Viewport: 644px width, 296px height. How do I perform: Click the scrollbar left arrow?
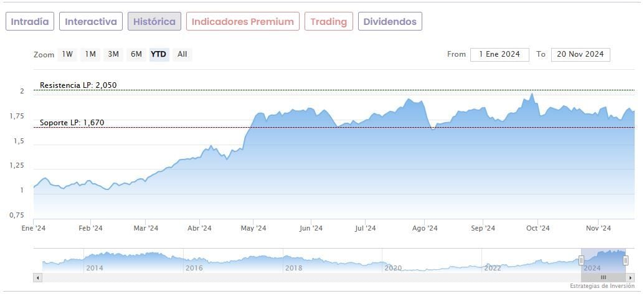tap(37, 277)
